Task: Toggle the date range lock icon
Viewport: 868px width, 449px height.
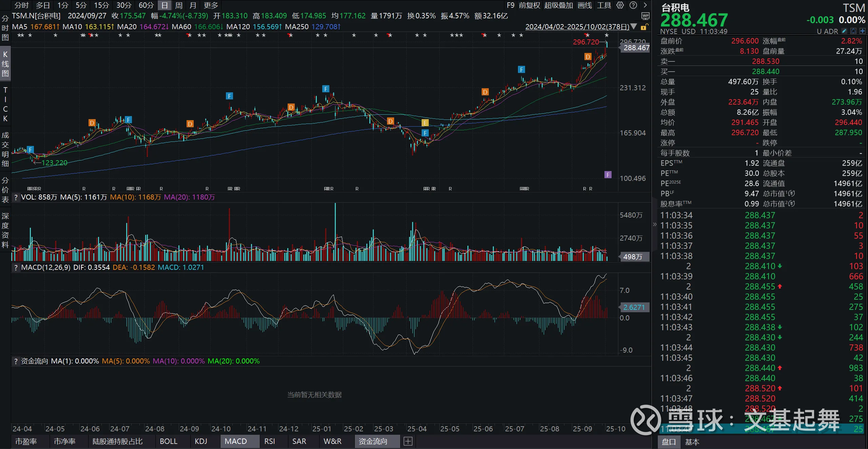Action: (644, 27)
